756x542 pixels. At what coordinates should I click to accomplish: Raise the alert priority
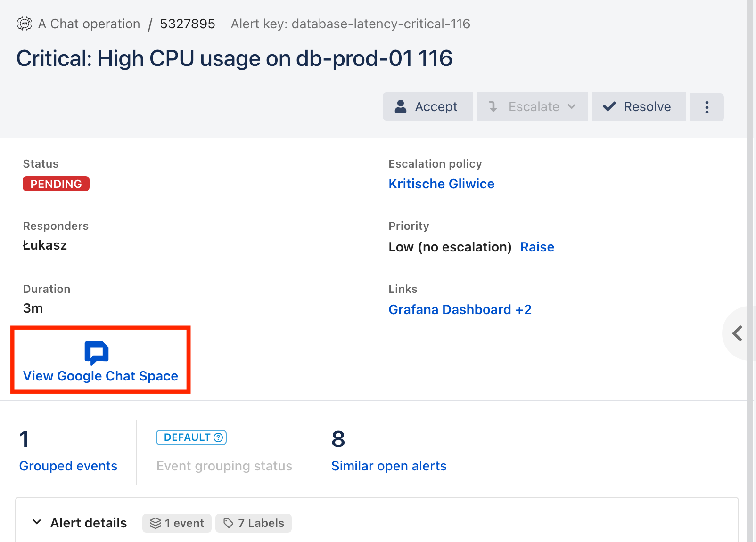point(537,247)
